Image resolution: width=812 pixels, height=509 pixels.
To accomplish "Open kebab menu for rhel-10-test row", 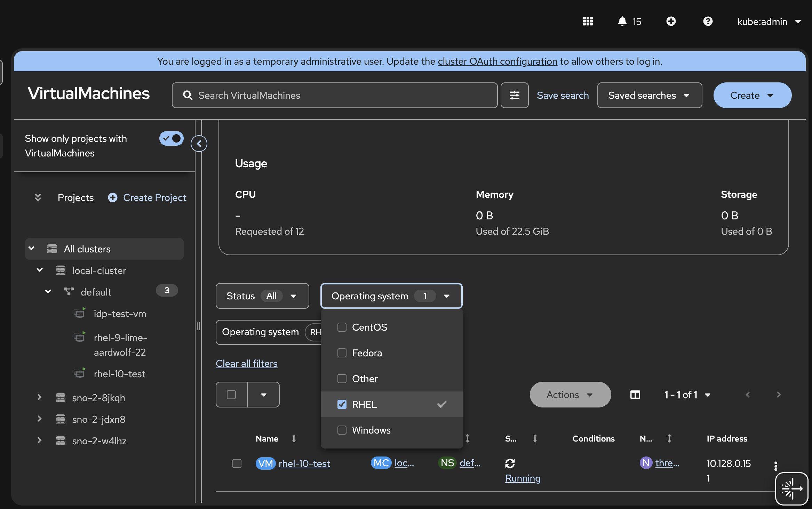I will [775, 466].
